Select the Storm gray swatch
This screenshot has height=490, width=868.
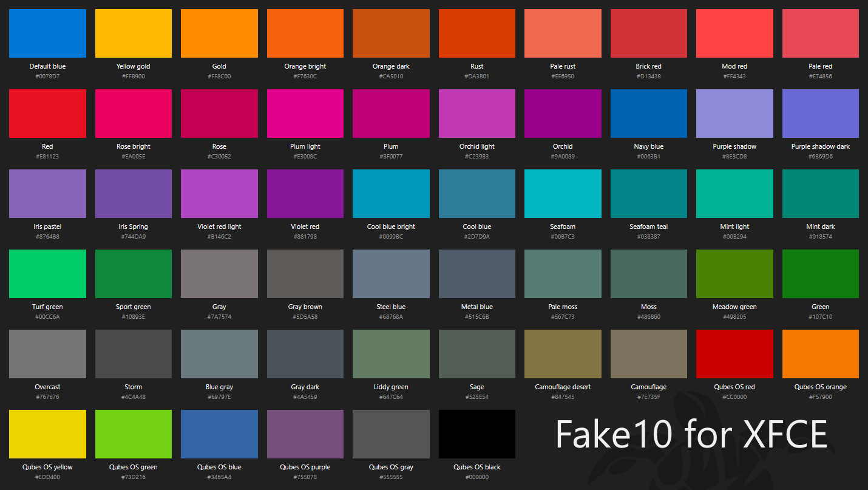point(134,354)
